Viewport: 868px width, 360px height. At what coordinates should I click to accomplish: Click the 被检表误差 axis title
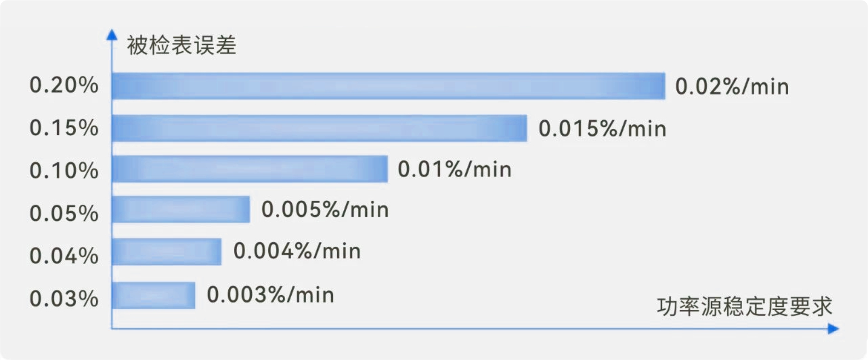(181, 46)
